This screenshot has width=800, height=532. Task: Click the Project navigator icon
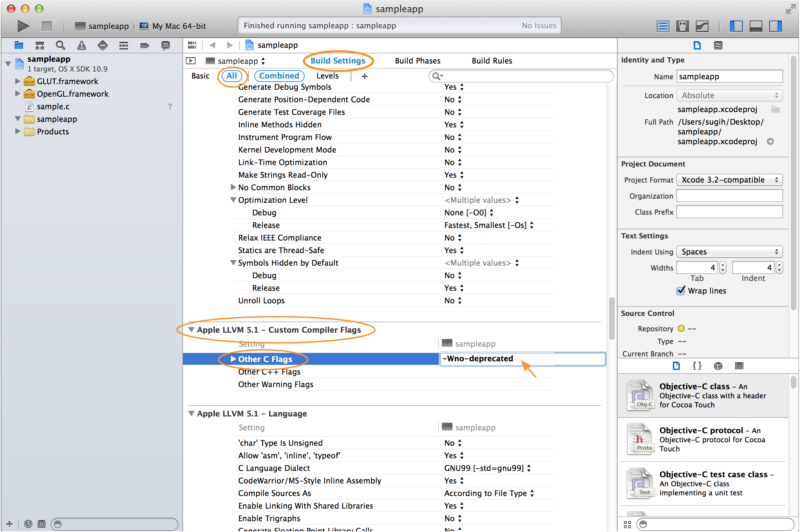click(x=19, y=46)
